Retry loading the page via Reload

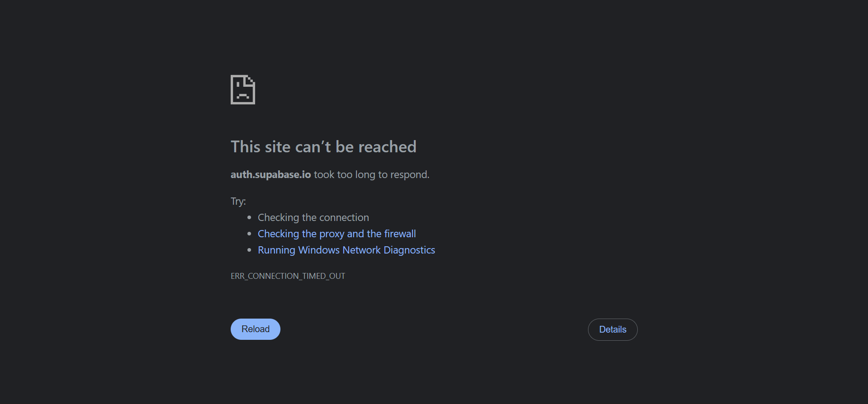point(255,329)
